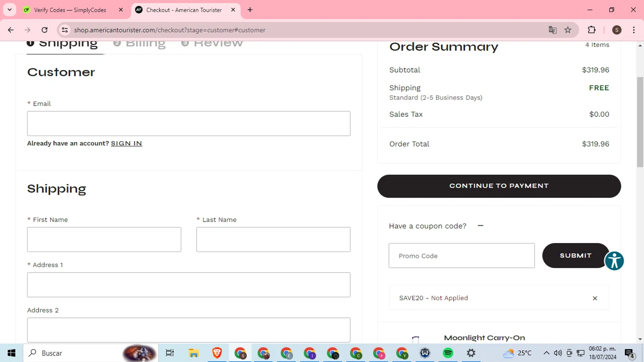This screenshot has width=644, height=362.
Task: Click the Moonlight Carry-On product name
Action: [x=484, y=338]
